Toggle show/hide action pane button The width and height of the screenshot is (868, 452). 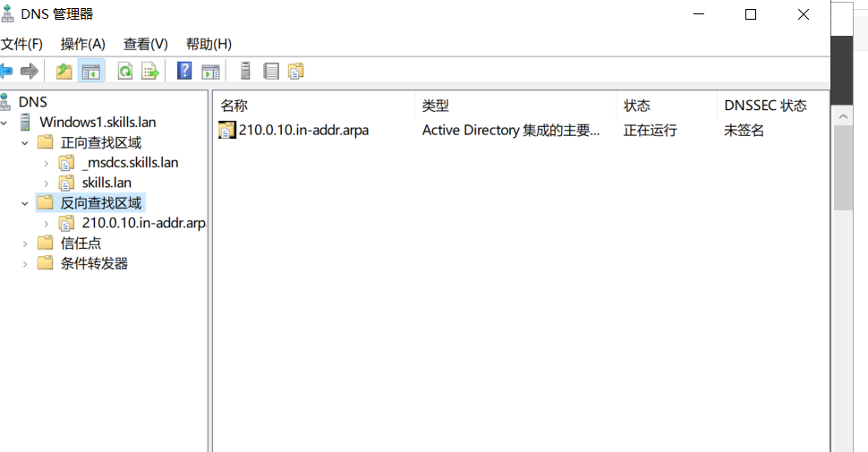(210, 71)
